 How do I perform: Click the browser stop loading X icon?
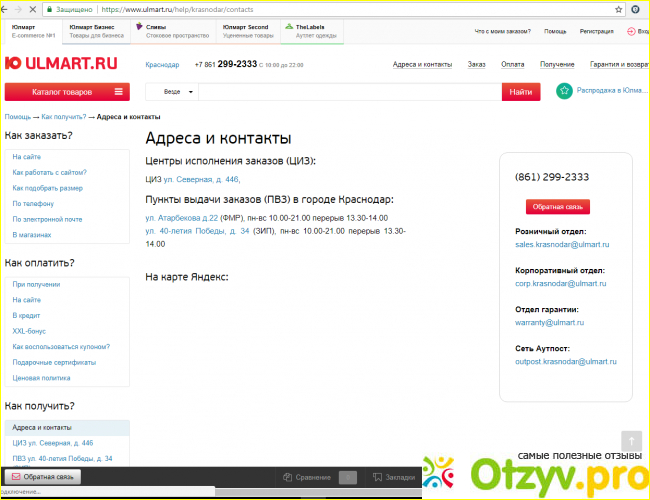(x=33, y=9)
